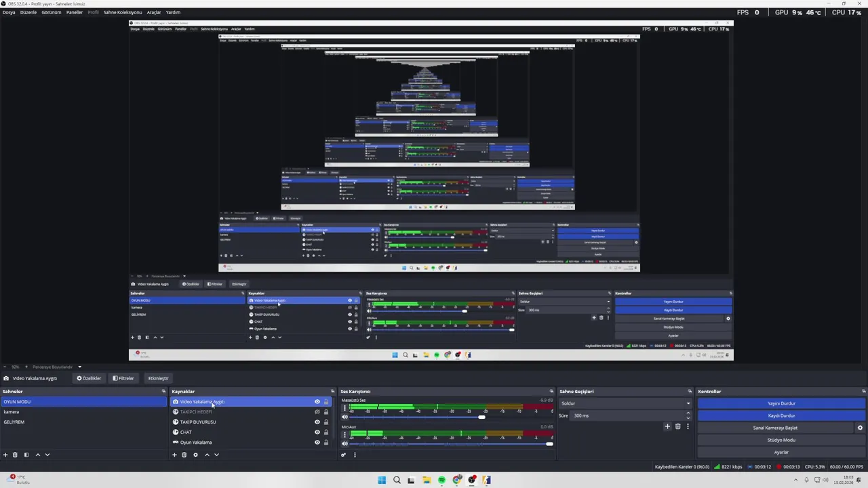Open Özellikler for selected source
868x488 pixels.
point(89,378)
